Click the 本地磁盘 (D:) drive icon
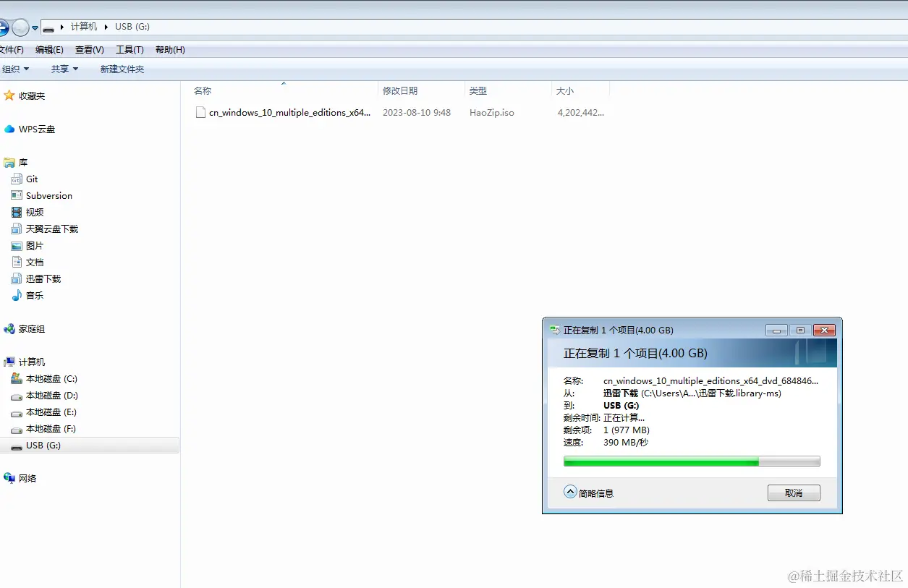The height and width of the screenshot is (588, 908). tap(17, 396)
